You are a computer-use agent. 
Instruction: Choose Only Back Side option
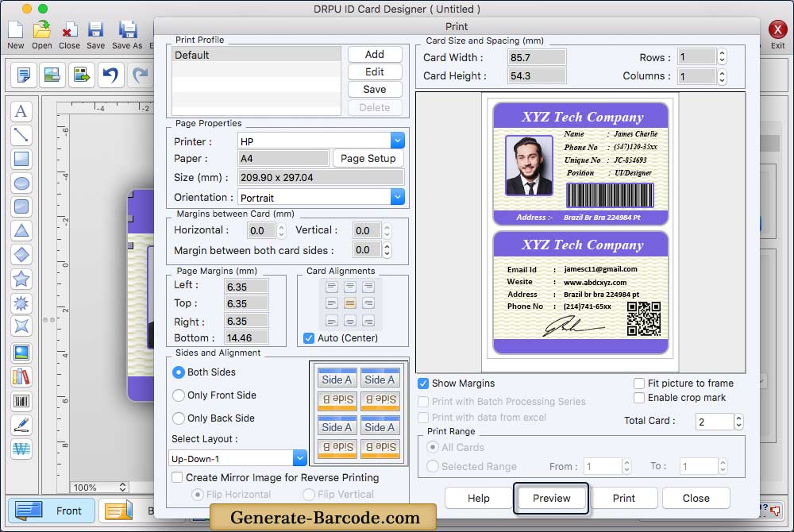click(178, 418)
